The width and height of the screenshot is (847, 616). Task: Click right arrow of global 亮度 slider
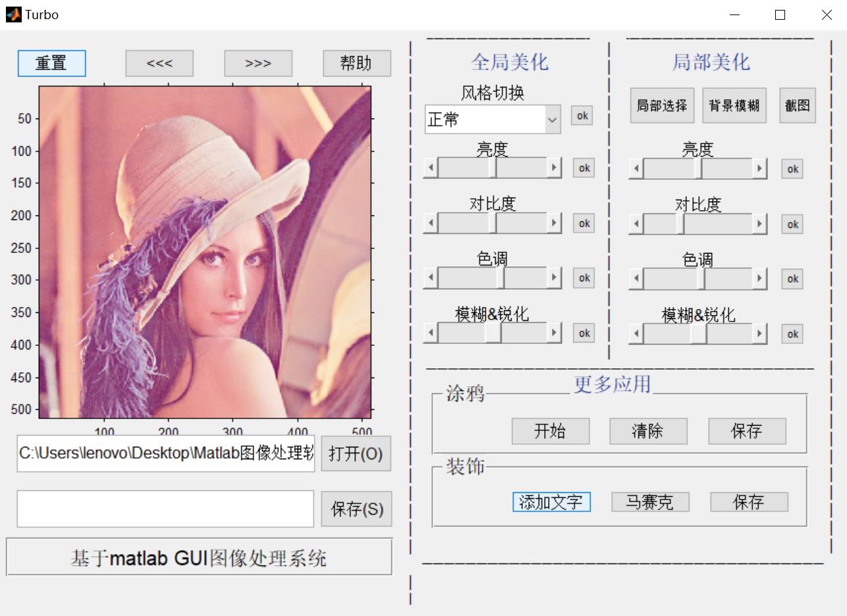[x=554, y=167]
